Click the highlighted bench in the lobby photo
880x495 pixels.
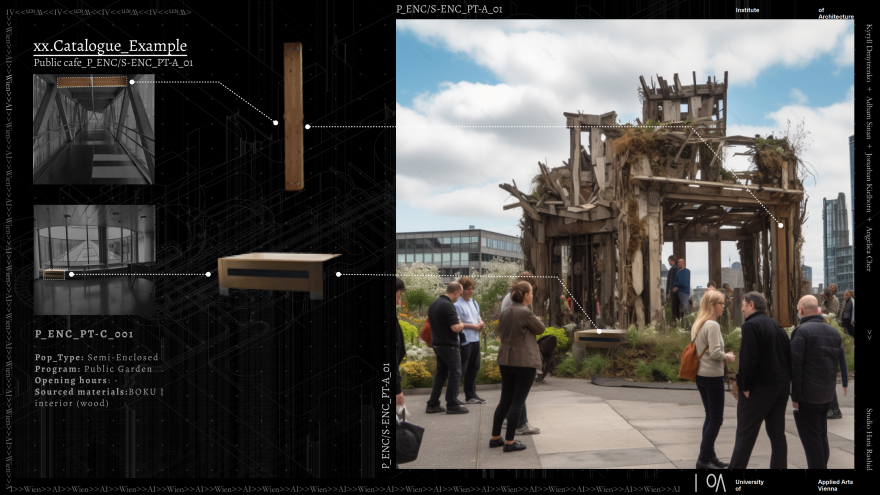coord(55,273)
